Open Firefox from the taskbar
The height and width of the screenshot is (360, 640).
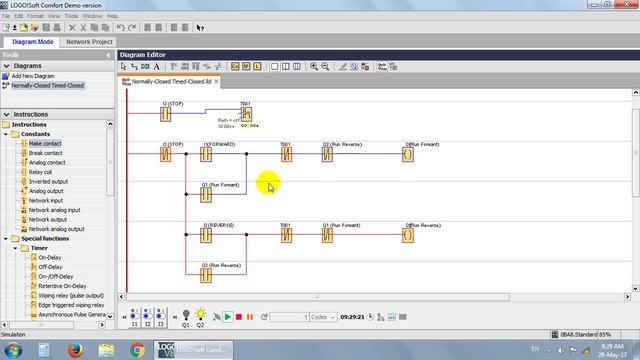tap(76, 350)
